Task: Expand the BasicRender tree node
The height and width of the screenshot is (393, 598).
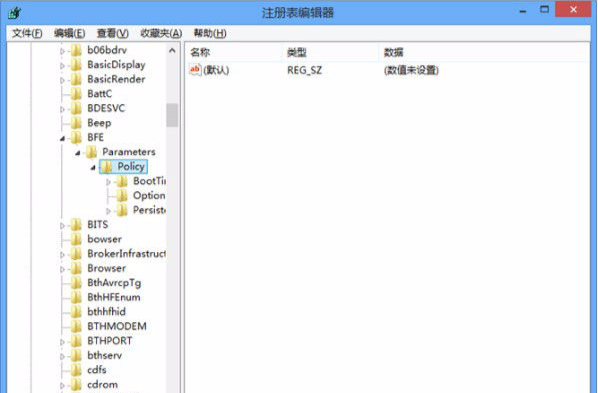Action: (x=62, y=80)
